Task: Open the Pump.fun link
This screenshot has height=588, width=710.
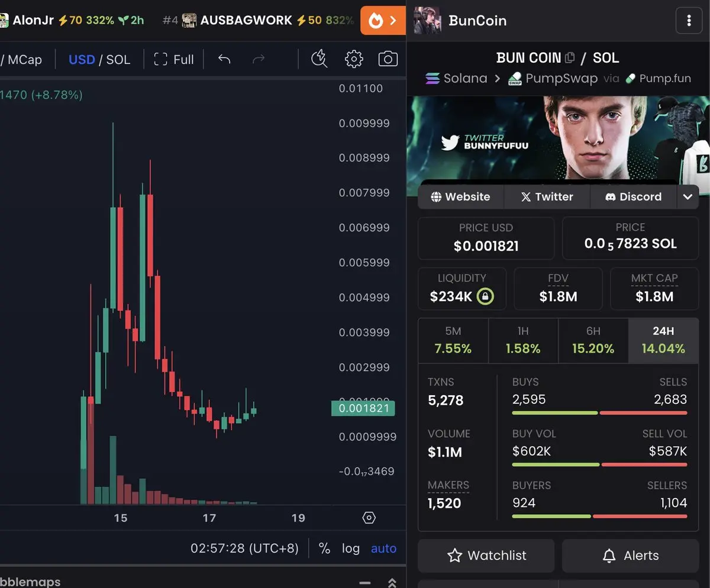Action: click(658, 78)
